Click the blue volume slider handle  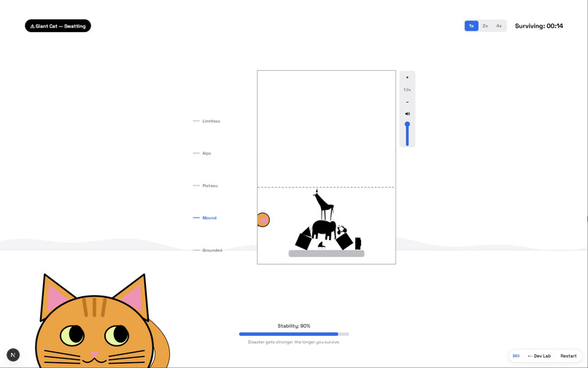tap(407, 124)
